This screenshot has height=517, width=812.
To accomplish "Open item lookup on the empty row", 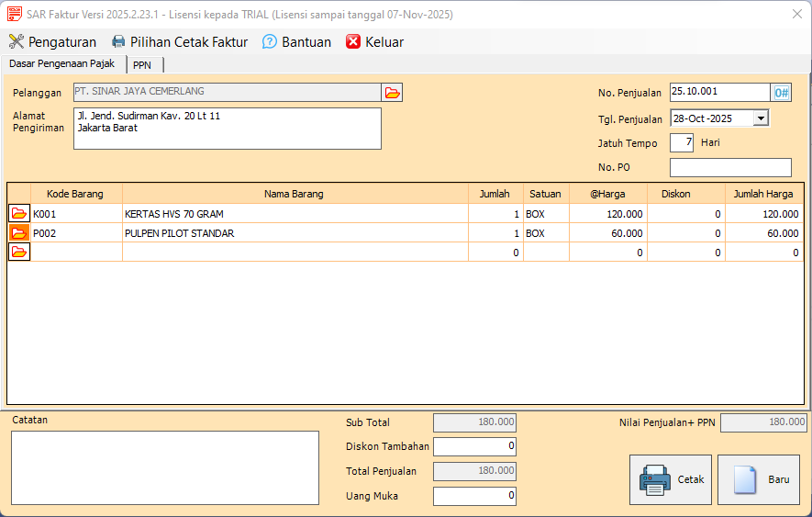I will (x=19, y=253).
